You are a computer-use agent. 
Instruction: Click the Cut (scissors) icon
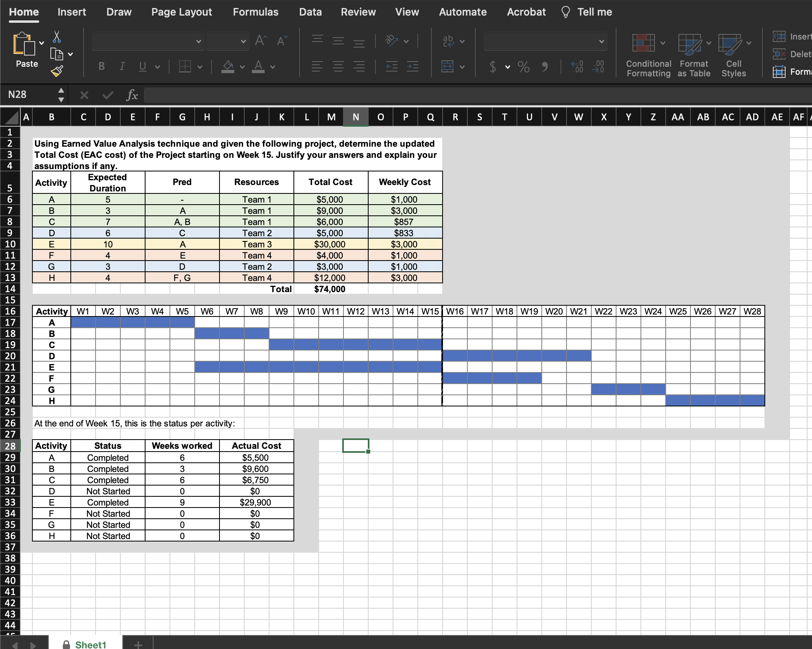point(57,37)
